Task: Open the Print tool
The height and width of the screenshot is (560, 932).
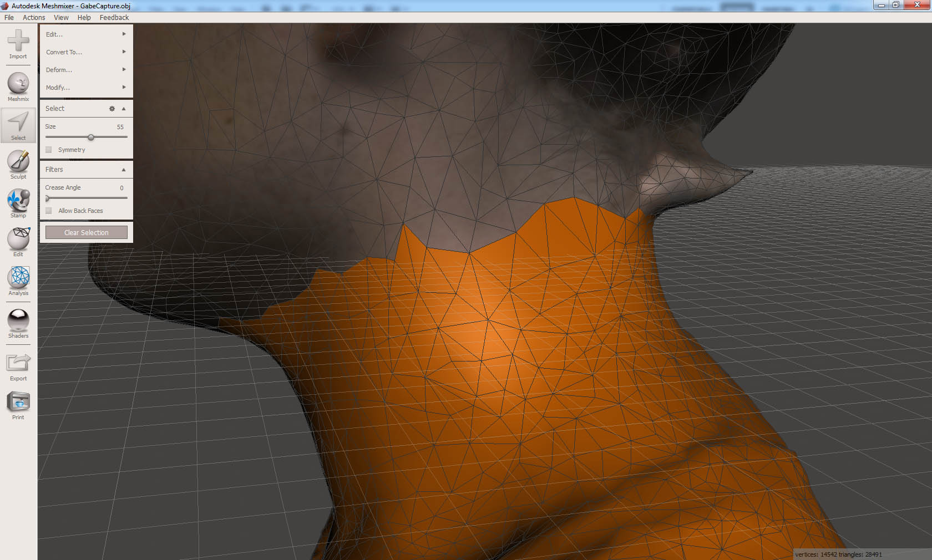Action: click(18, 405)
